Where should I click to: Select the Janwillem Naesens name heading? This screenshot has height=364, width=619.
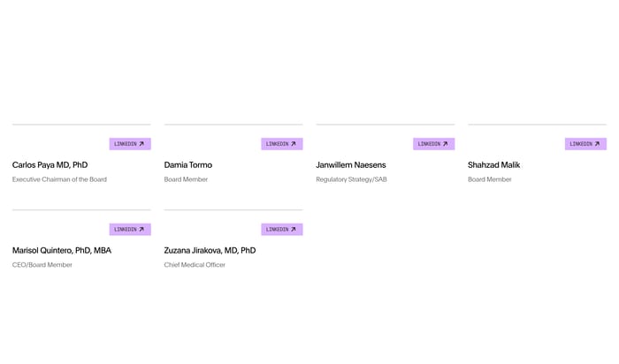[350, 165]
